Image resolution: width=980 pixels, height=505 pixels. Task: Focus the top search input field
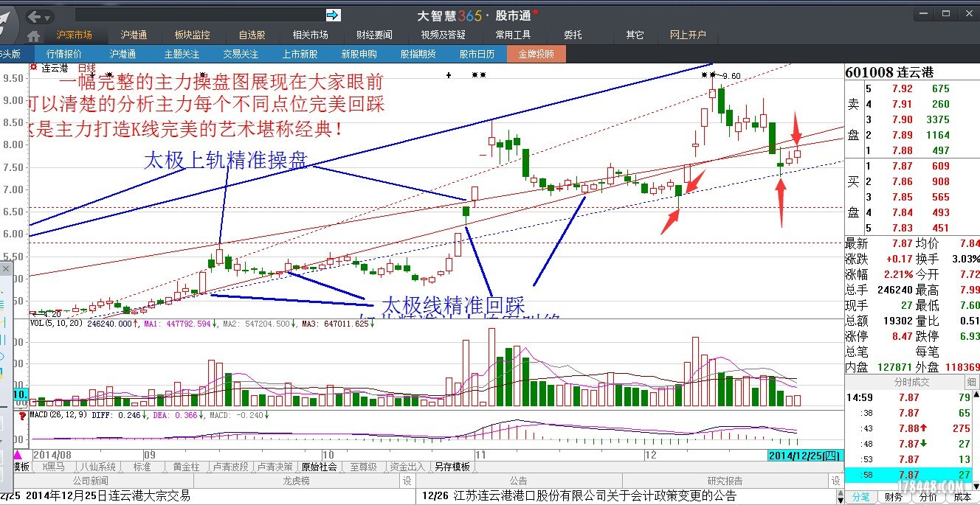pyautogui.click(x=199, y=15)
